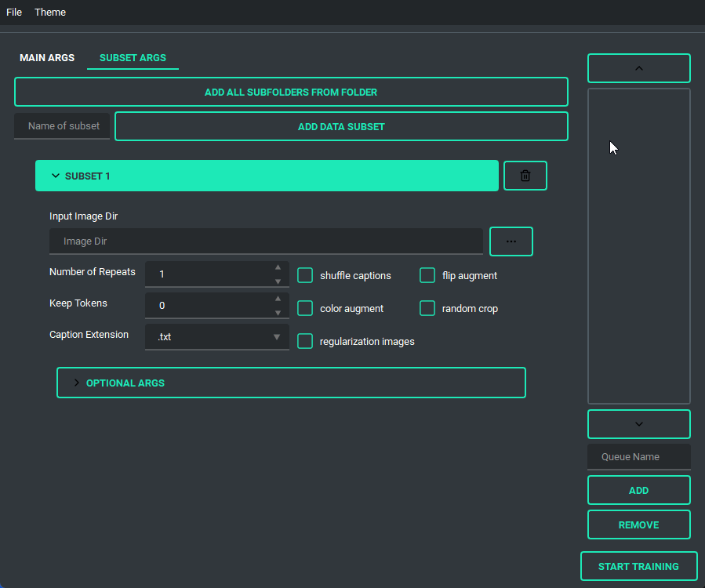Click the empty queue list panel
705x588 pixels.
pos(639,246)
